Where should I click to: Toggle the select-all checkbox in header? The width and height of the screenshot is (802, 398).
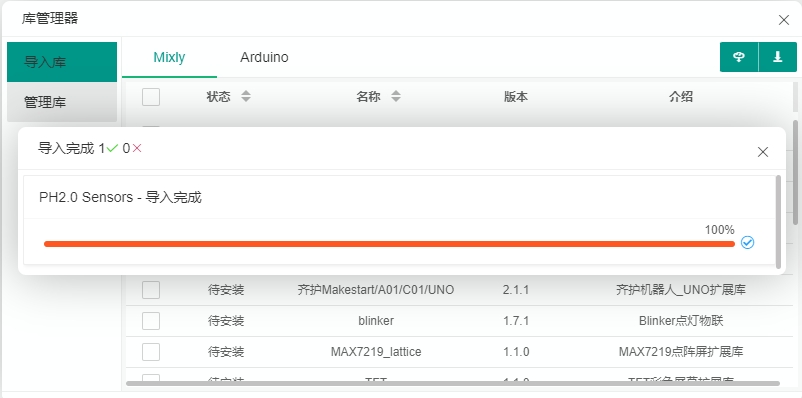[151, 97]
